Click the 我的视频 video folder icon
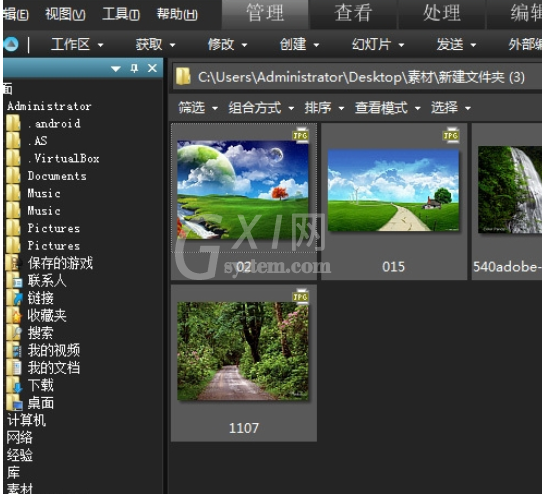 pos(14,350)
